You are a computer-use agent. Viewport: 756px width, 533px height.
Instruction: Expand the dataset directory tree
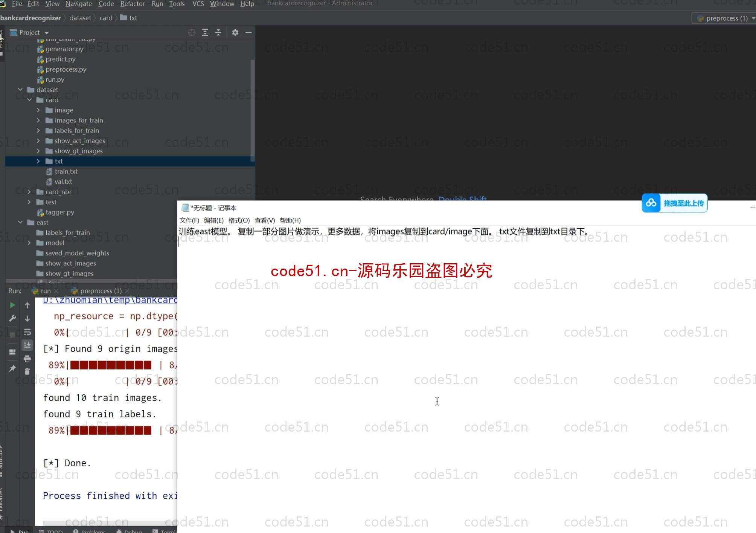20,89
